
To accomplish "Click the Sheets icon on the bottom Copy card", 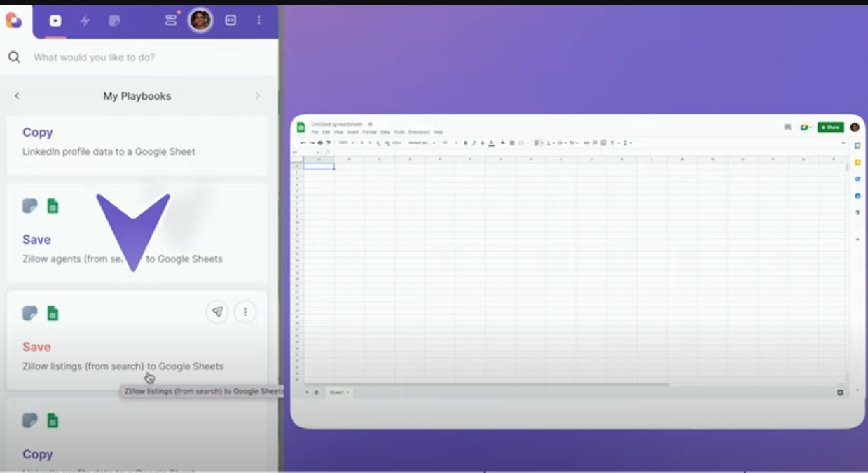I will pos(53,420).
